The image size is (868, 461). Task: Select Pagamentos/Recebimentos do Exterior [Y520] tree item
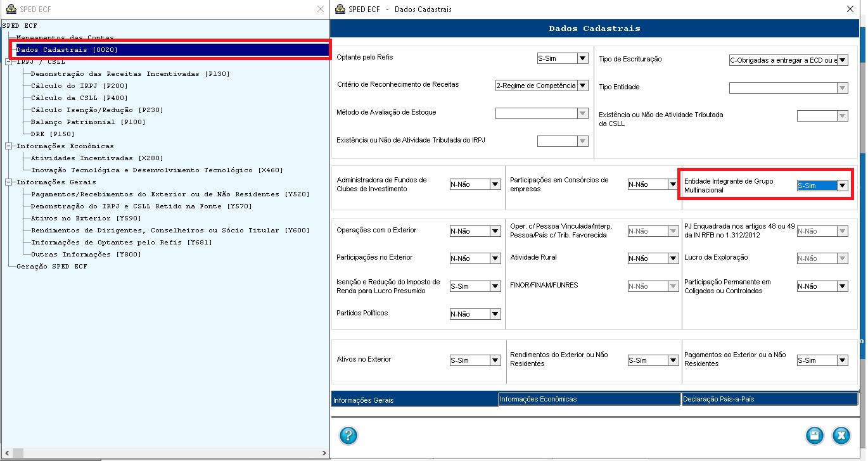click(x=170, y=194)
